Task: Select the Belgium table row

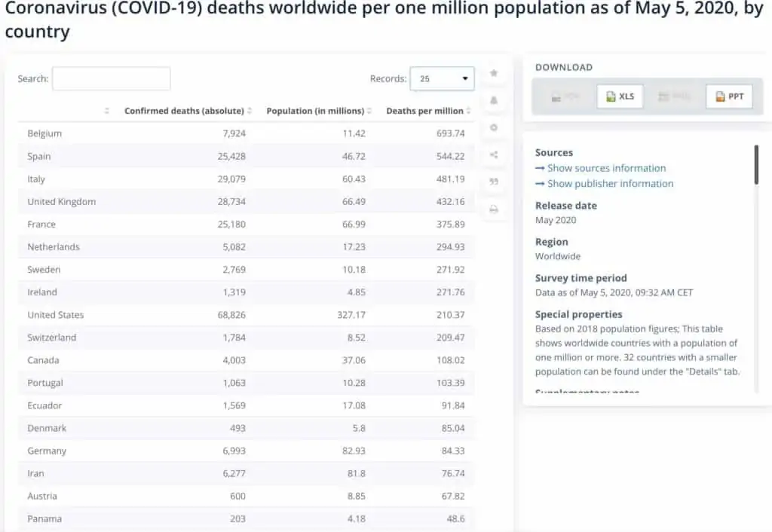Action: 247,133
